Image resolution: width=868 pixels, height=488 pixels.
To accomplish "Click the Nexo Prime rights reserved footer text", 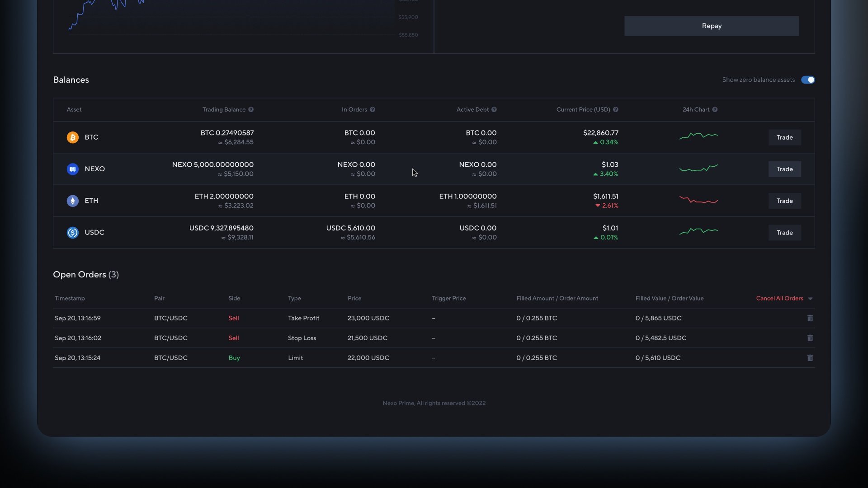I will [x=434, y=403].
